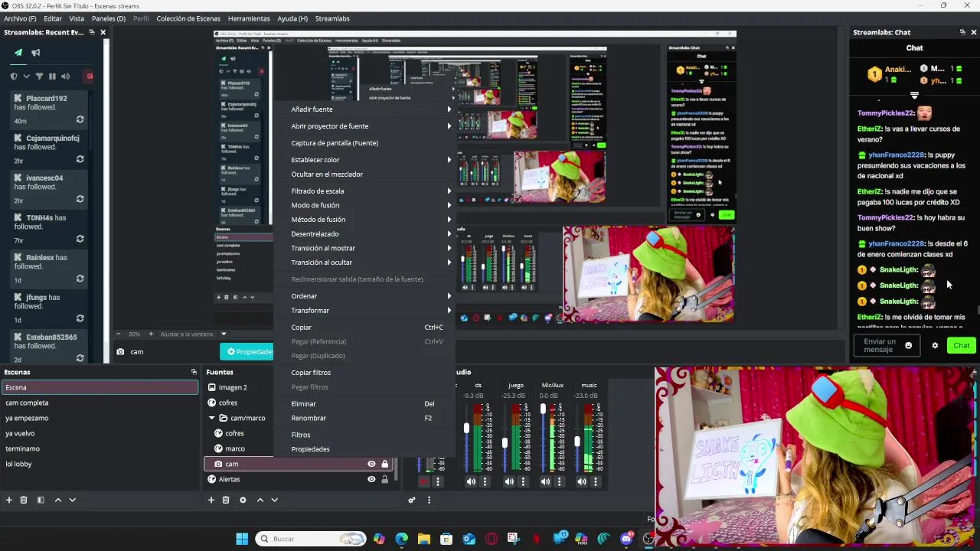The image size is (980, 551).
Task: Click green Chat send button
Action: [x=961, y=345]
